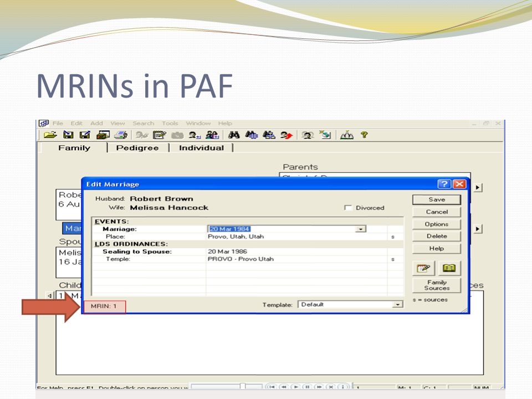Click the notepad with pencil toolbar icon
The height and width of the screenshot is (399, 532).
point(159,135)
